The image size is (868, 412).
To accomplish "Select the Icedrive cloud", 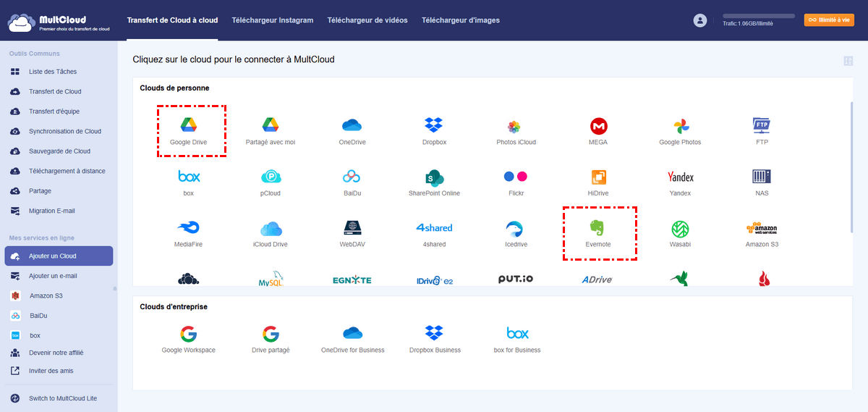I will pos(516,233).
